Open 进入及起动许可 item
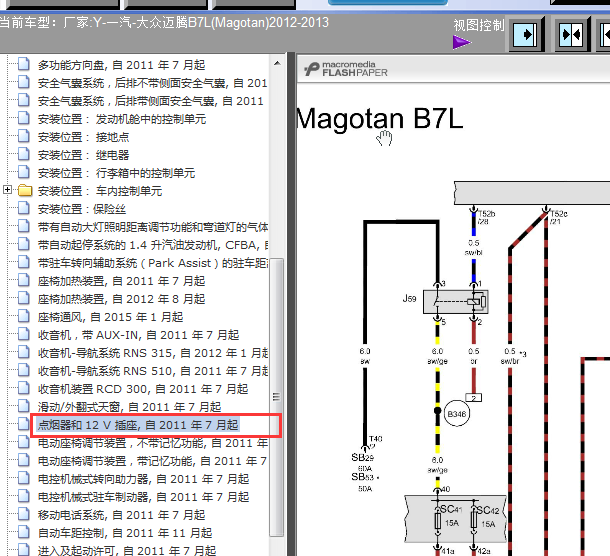Viewport: 610px width, 556px height. pos(126,551)
